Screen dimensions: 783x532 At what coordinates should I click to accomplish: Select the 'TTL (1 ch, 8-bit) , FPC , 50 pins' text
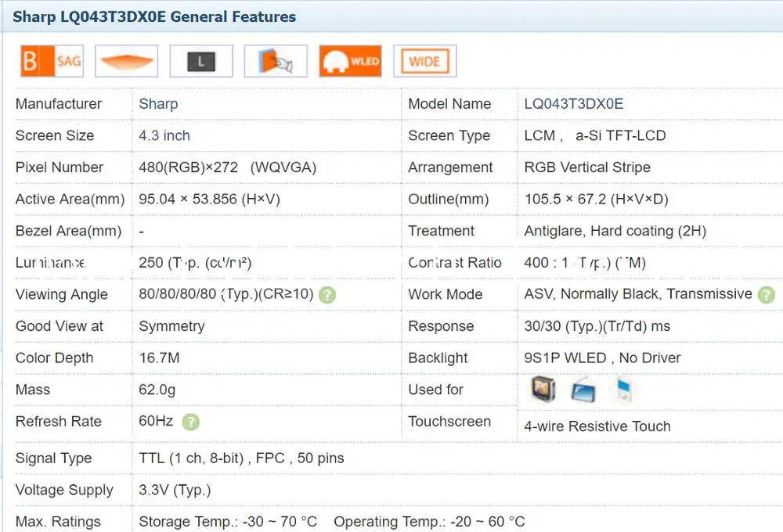[242, 458]
